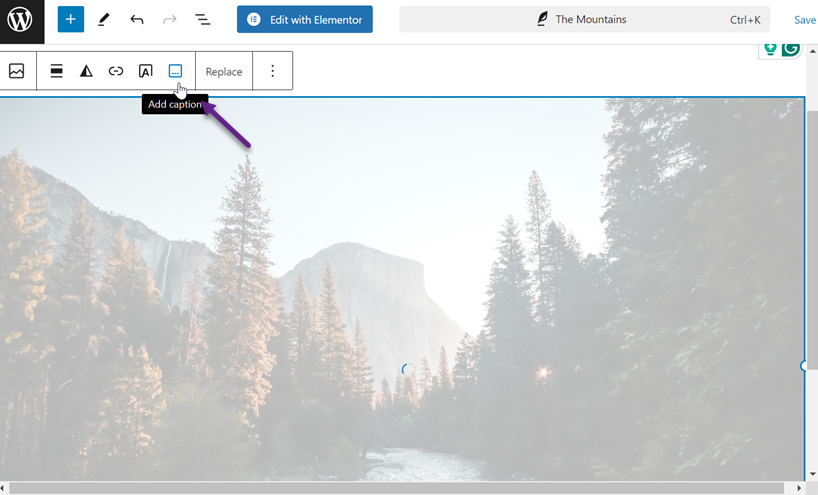The image size is (818, 495).
Task: Insert link on the image
Action: coord(116,71)
